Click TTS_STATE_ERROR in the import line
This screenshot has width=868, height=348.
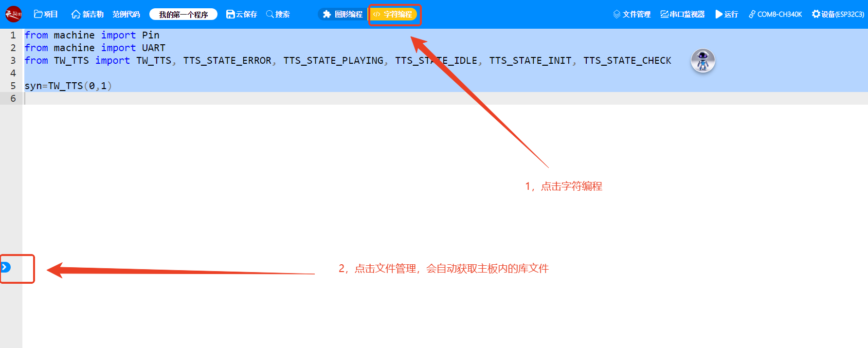tap(227, 60)
